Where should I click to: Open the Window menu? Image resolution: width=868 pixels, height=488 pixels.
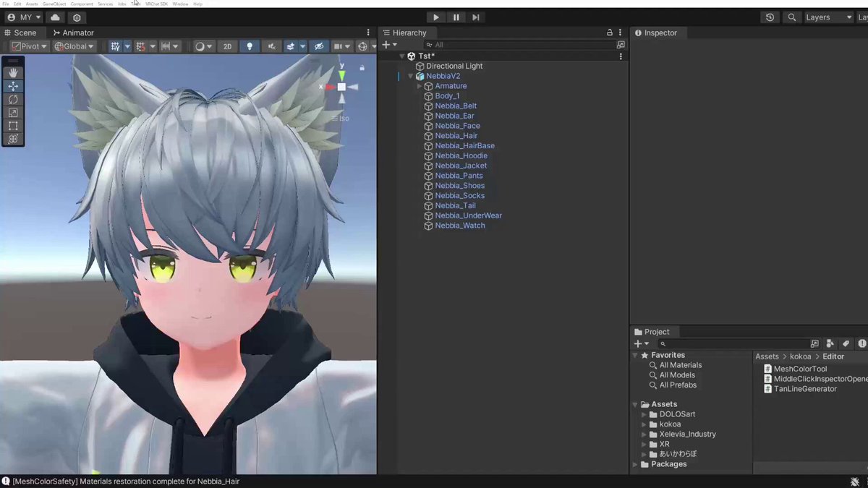pos(180,4)
